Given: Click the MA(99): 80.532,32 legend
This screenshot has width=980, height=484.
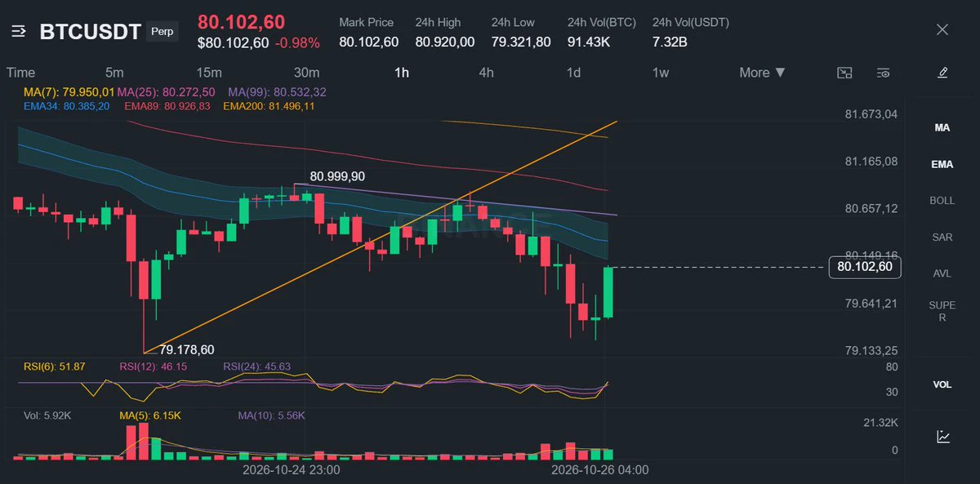Looking at the screenshot, I should pos(277,92).
